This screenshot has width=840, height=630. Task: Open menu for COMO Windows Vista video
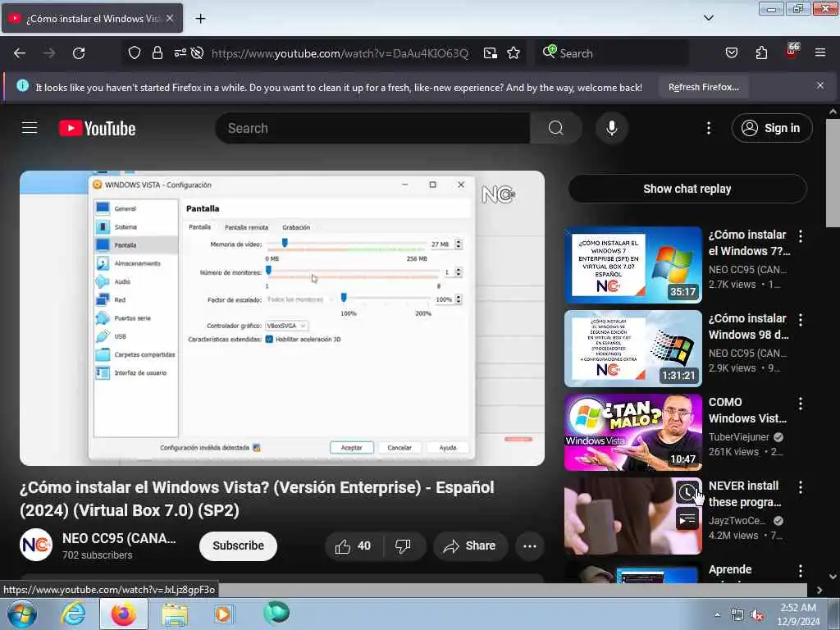click(x=801, y=403)
